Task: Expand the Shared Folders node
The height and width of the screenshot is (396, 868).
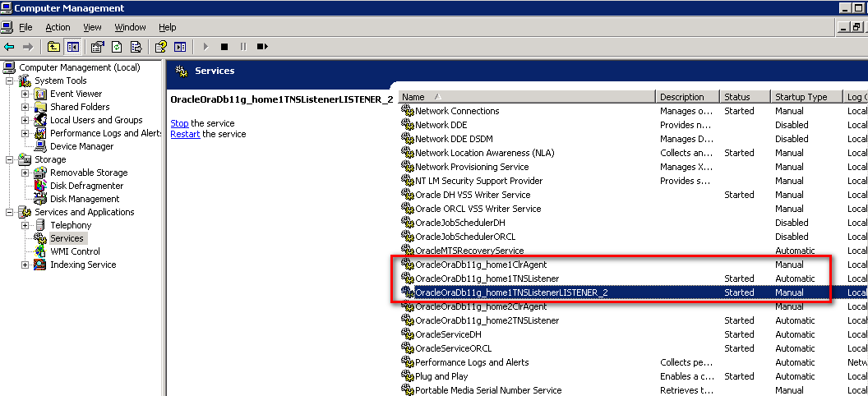Action: click(25, 108)
